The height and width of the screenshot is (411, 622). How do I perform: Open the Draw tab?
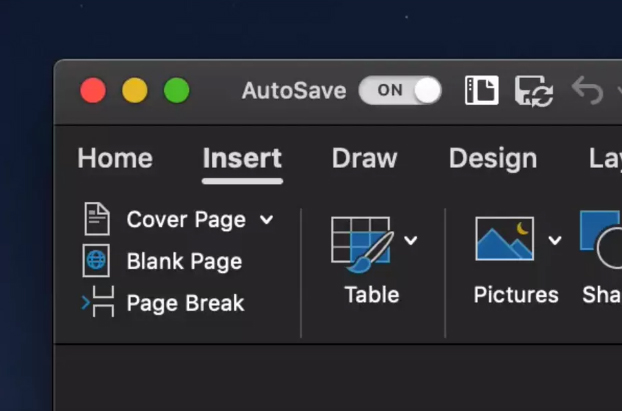(364, 158)
